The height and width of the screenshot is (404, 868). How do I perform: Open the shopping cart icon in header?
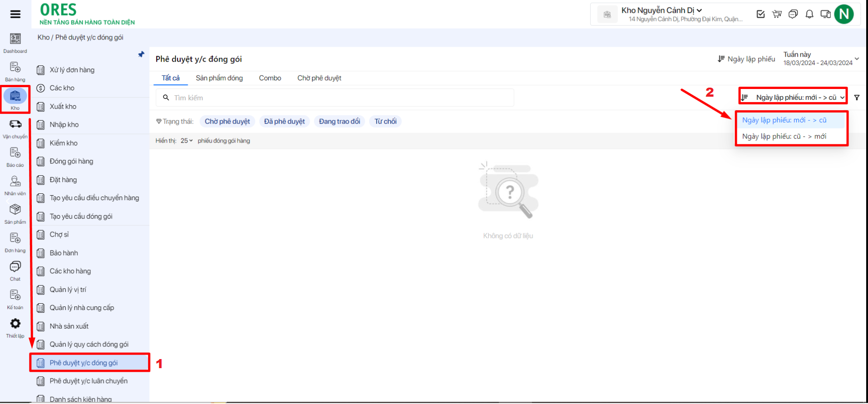pyautogui.click(x=777, y=15)
